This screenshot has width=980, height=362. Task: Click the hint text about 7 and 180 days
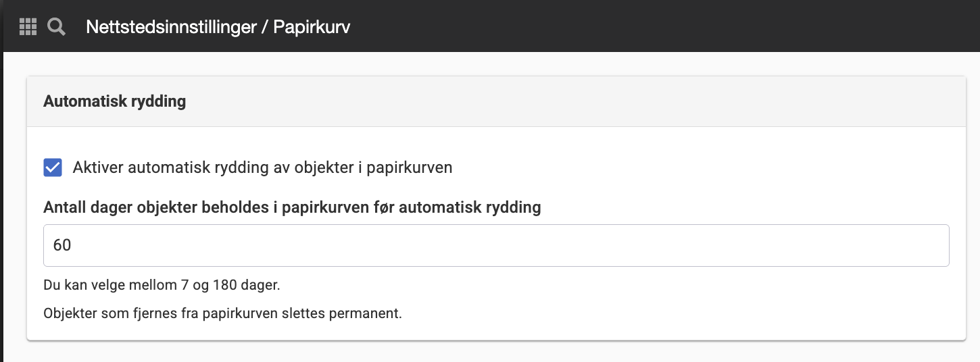tap(162, 285)
